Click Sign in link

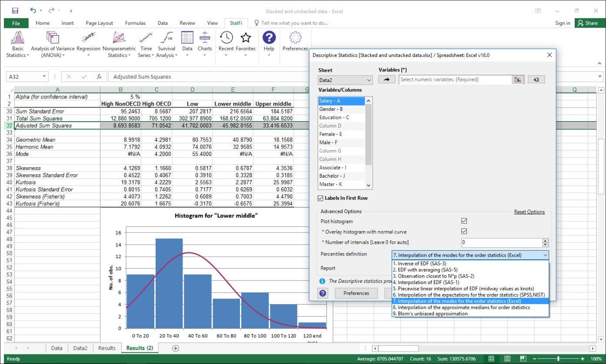tap(563, 23)
